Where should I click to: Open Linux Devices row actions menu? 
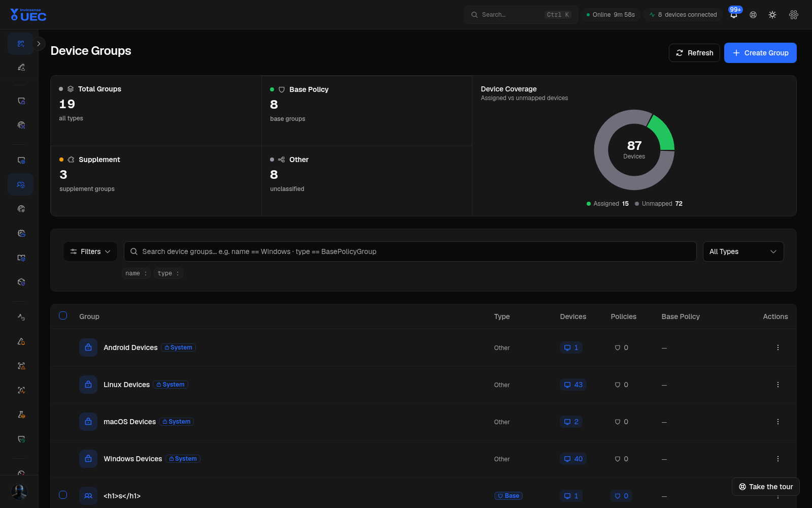click(777, 385)
